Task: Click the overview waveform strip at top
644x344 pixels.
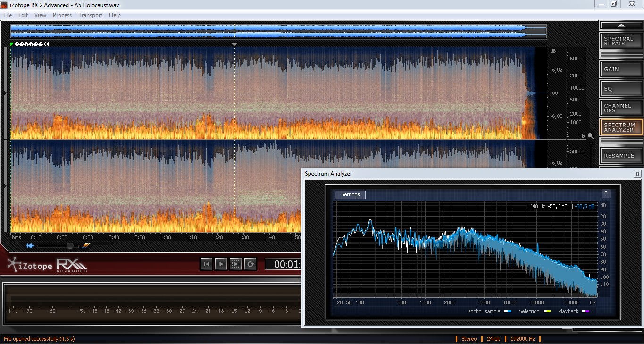Action: pos(278,31)
